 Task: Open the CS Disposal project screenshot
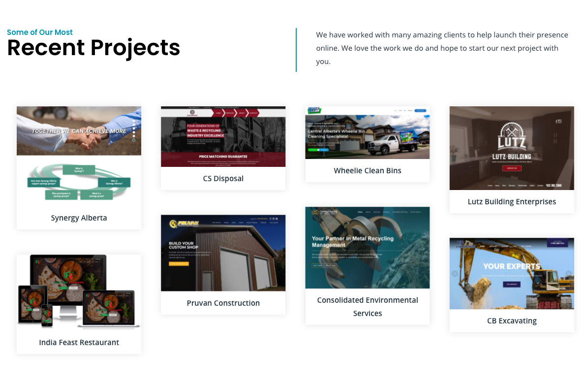(223, 136)
